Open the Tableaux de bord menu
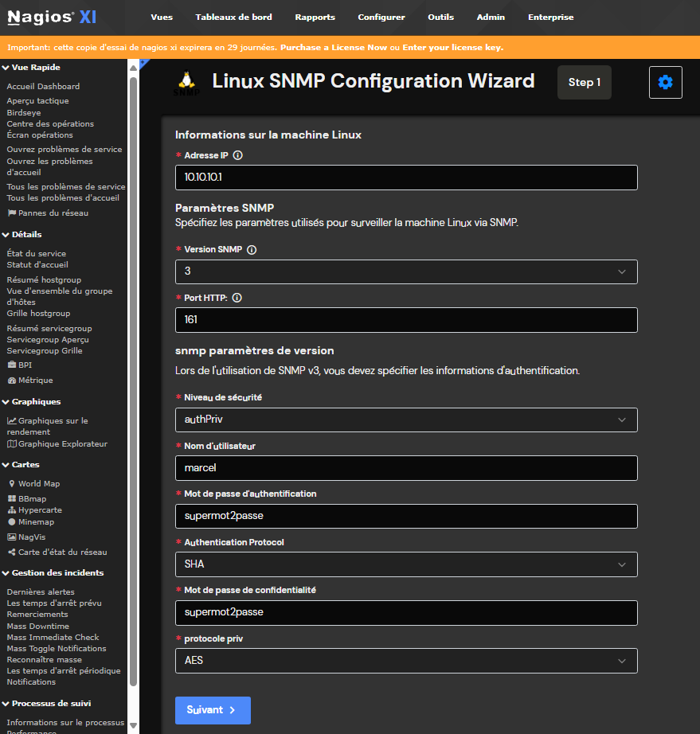 pos(233,18)
